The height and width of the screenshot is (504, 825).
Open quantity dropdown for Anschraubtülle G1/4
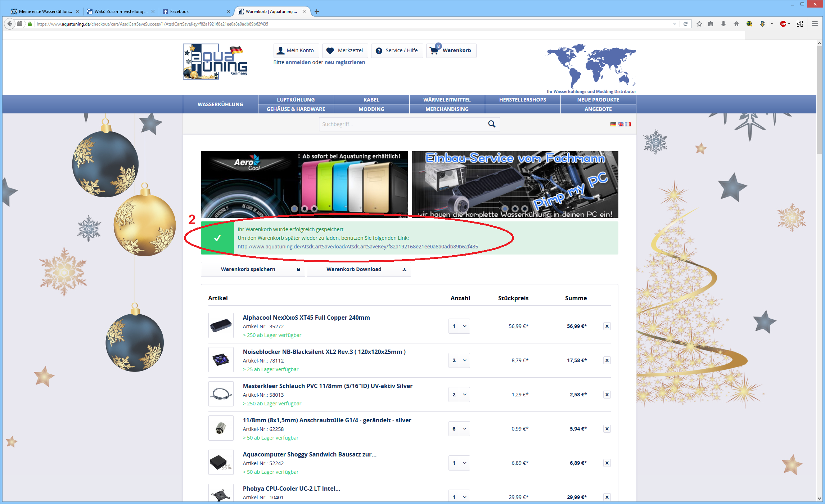pyautogui.click(x=464, y=429)
